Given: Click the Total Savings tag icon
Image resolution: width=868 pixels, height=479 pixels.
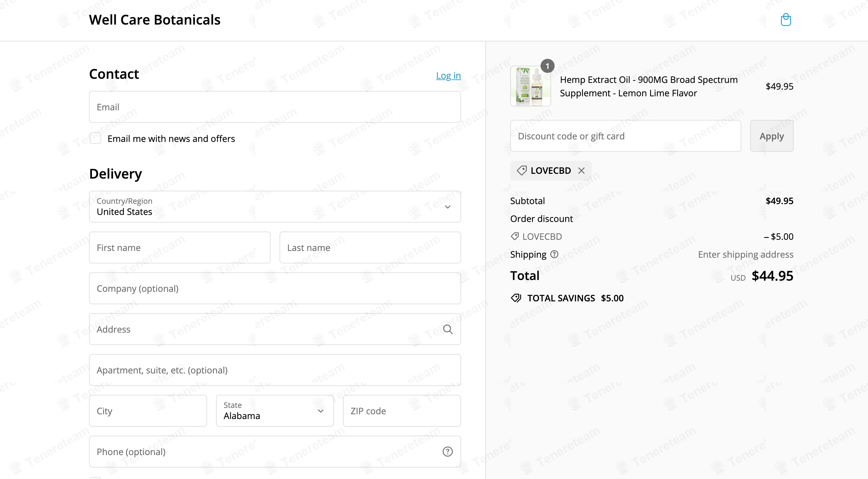Looking at the screenshot, I should [x=516, y=298].
